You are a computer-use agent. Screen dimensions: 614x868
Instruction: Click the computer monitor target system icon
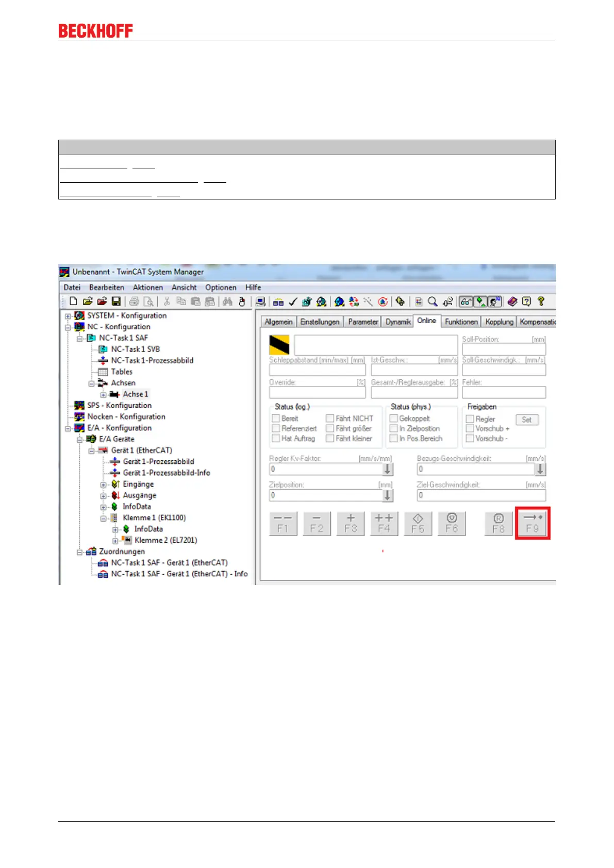click(x=261, y=302)
